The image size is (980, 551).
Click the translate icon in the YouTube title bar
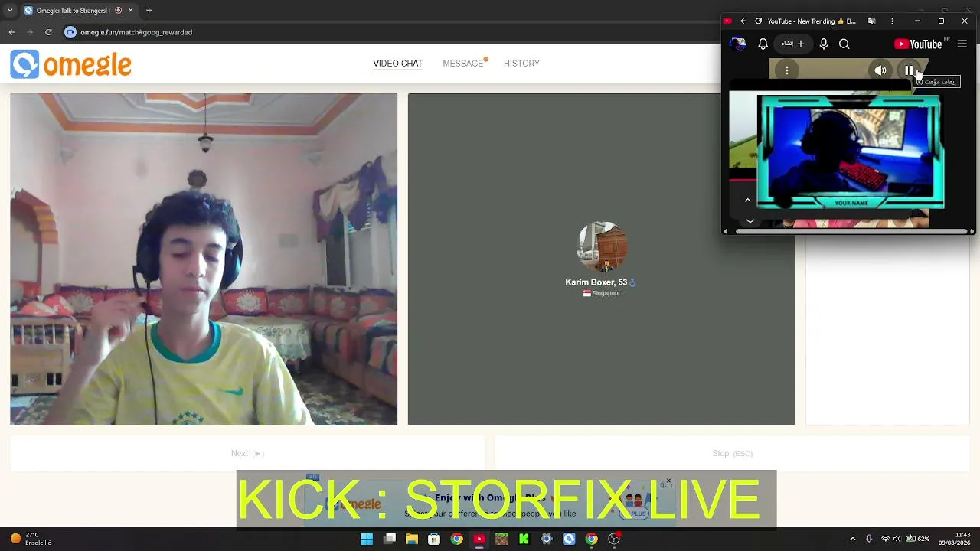click(871, 21)
